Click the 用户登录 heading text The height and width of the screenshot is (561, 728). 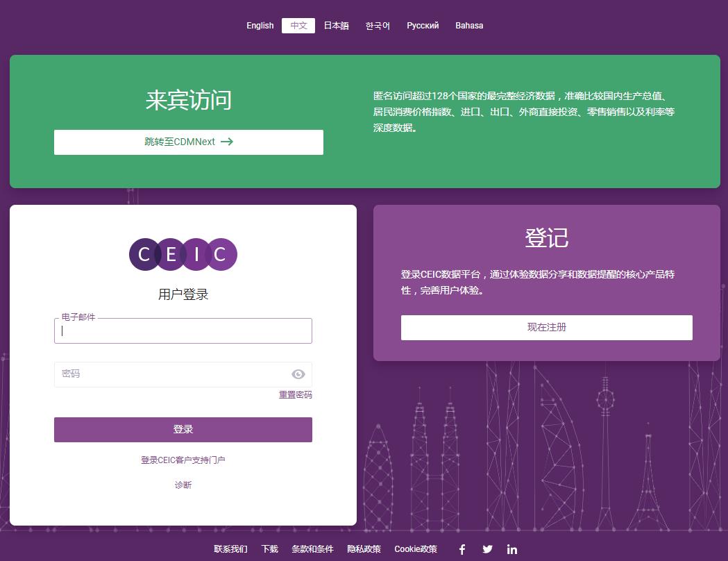[x=183, y=294]
